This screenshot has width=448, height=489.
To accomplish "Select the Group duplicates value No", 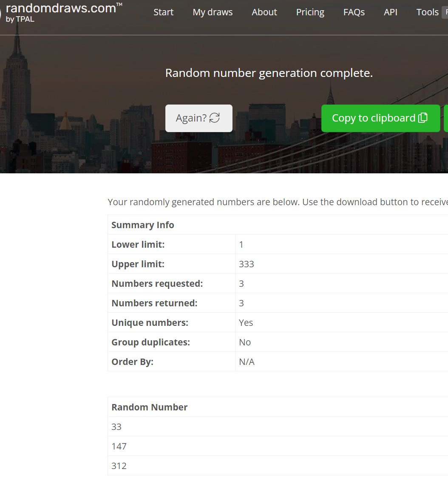I will click(x=245, y=342).
